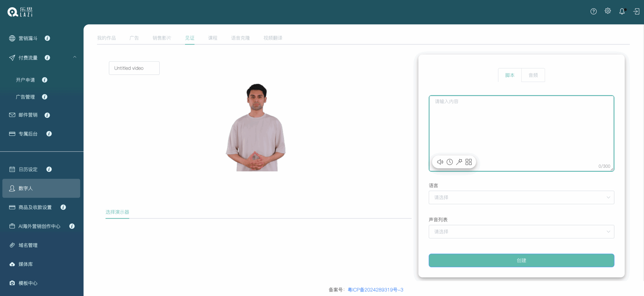The height and width of the screenshot is (296, 644).
Task: Click the LAZI logo in the header
Action: point(20,12)
